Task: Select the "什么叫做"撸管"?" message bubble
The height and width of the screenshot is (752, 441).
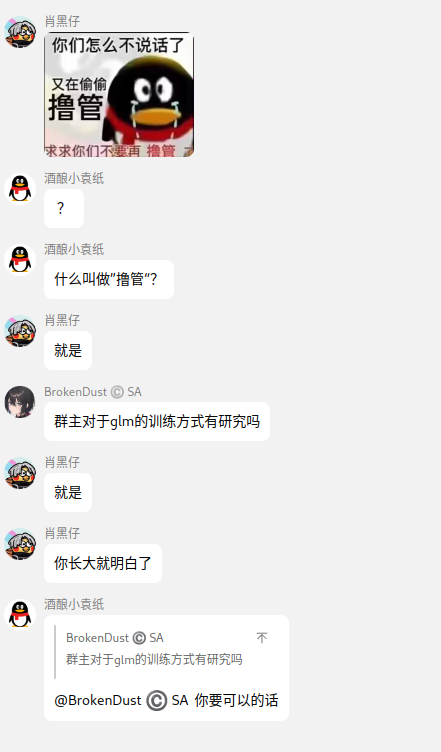Action: coord(109,279)
